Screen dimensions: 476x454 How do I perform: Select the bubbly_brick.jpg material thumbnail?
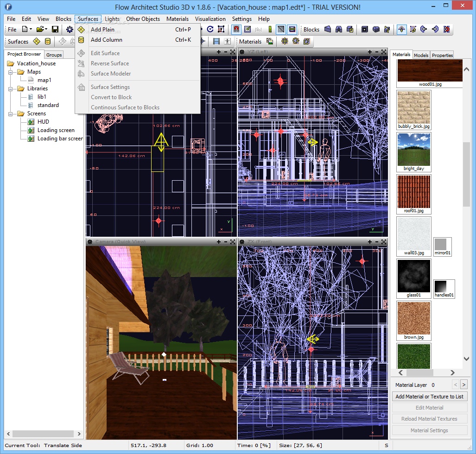coord(414,110)
